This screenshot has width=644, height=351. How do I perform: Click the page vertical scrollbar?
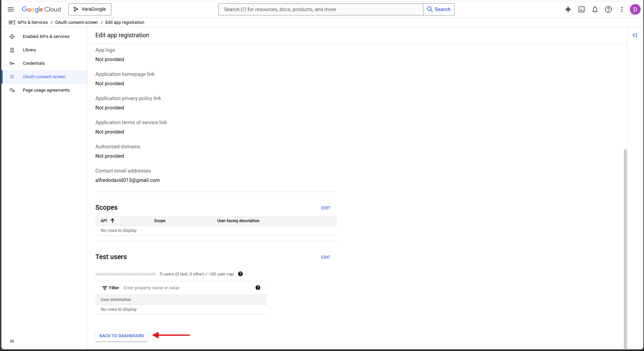[x=625, y=249]
